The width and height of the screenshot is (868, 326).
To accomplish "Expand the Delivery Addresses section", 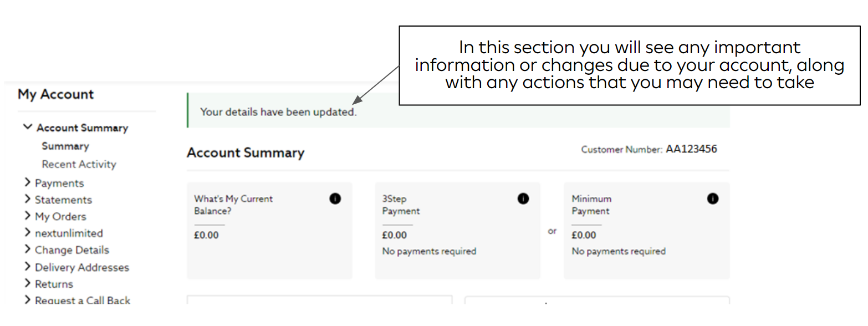I will (x=28, y=267).
